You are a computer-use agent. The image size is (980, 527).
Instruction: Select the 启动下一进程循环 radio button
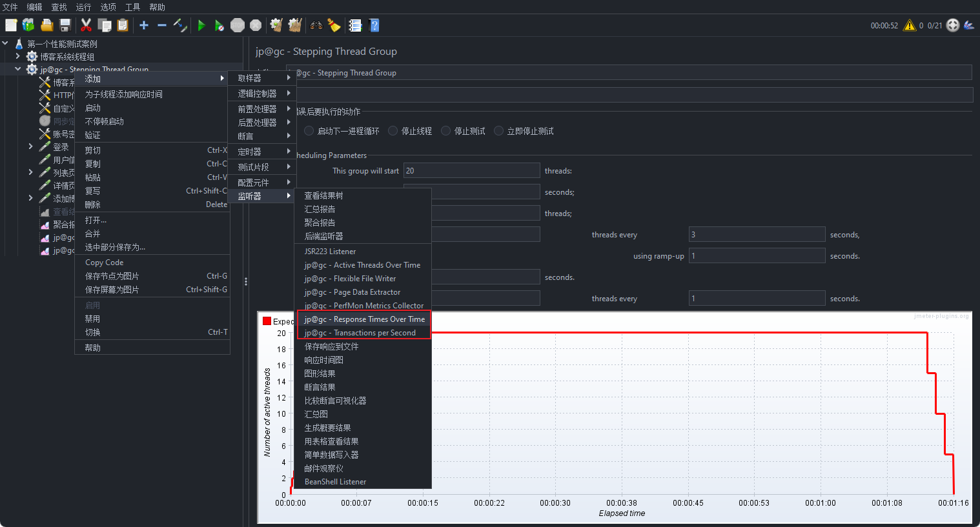pyautogui.click(x=309, y=131)
